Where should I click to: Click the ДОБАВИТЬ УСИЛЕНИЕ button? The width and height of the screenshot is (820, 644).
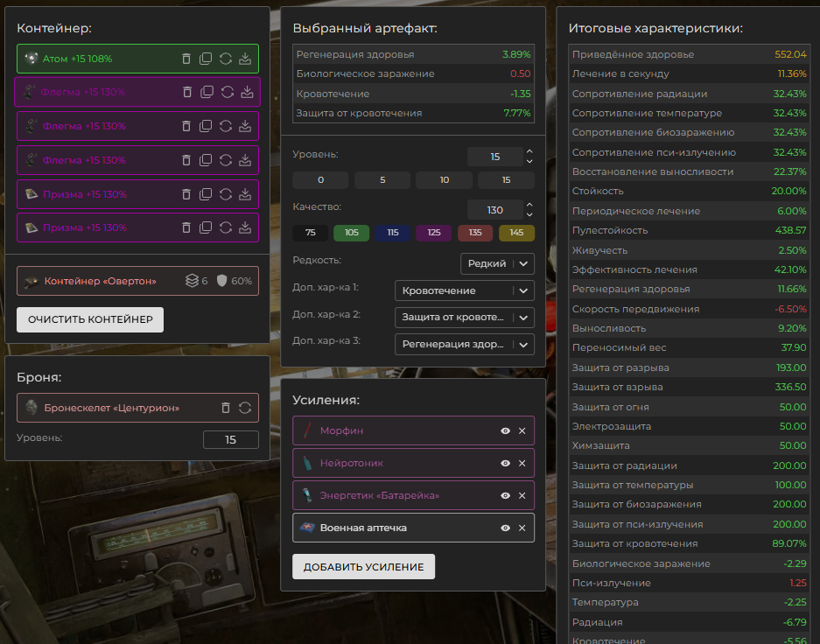(x=363, y=567)
